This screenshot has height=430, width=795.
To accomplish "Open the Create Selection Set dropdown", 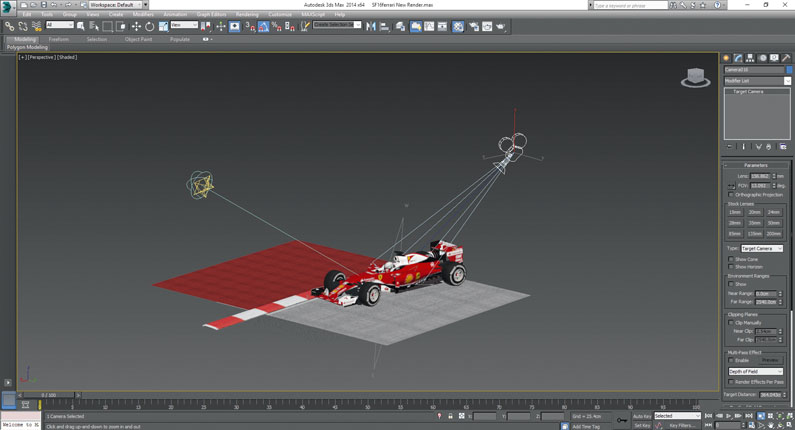I will [x=337, y=25].
